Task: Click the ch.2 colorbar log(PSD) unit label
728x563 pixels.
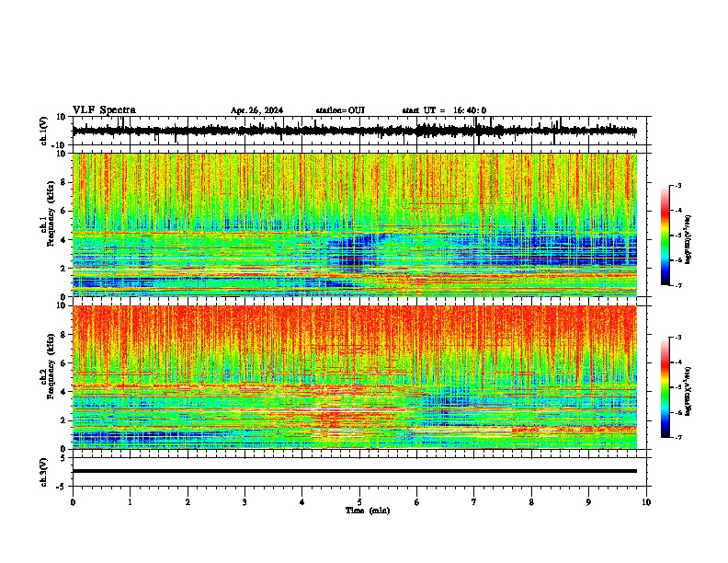Action: (688, 392)
